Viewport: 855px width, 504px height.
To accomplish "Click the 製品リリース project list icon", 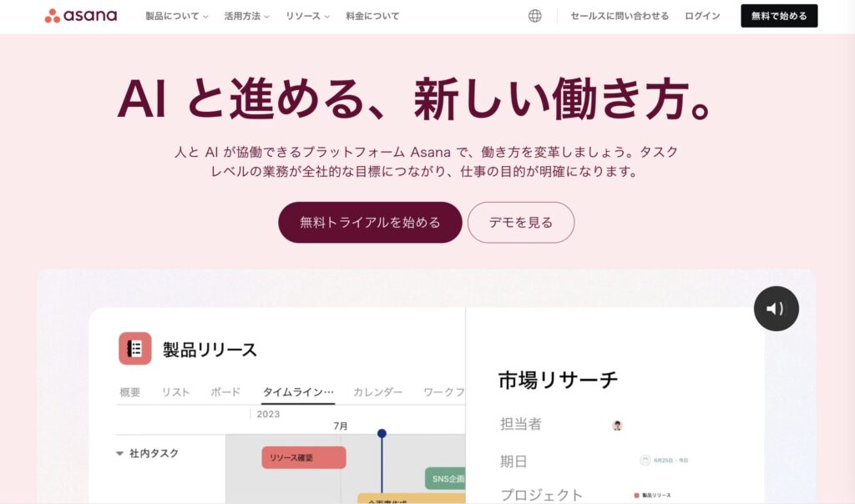I will (x=134, y=348).
